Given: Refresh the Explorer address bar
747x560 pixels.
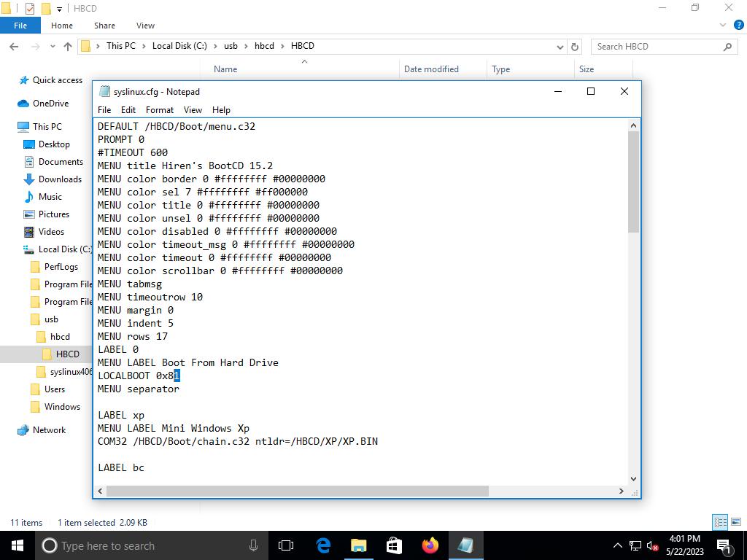Looking at the screenshot, I should tap(575, 47).
